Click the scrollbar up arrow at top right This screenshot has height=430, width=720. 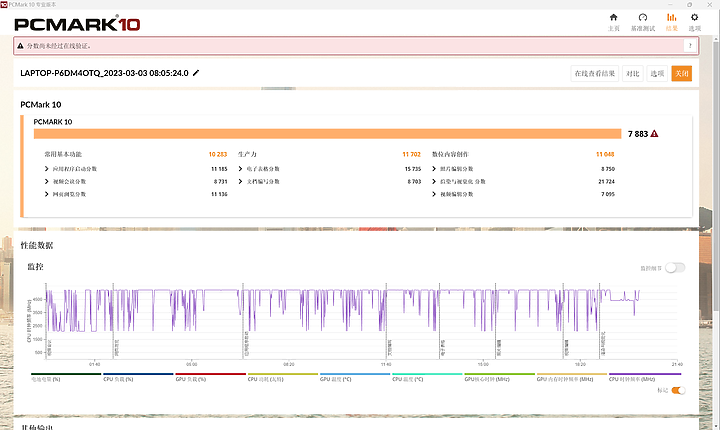coord(715,39)
